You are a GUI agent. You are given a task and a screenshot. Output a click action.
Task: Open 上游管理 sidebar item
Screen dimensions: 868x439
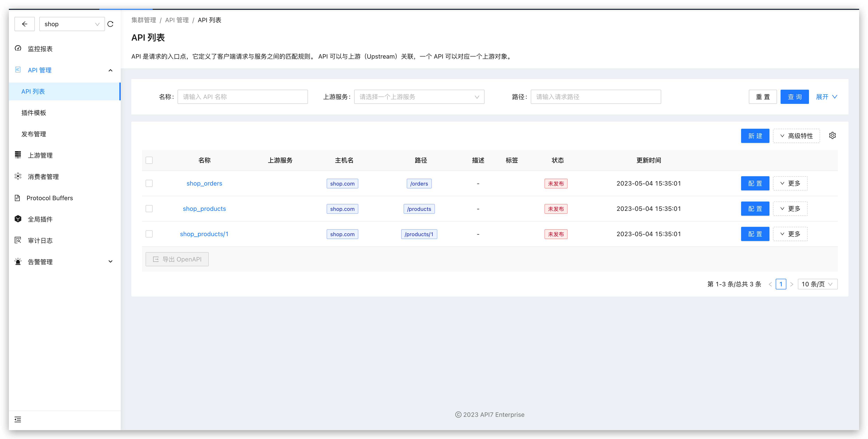pos(64,155)
